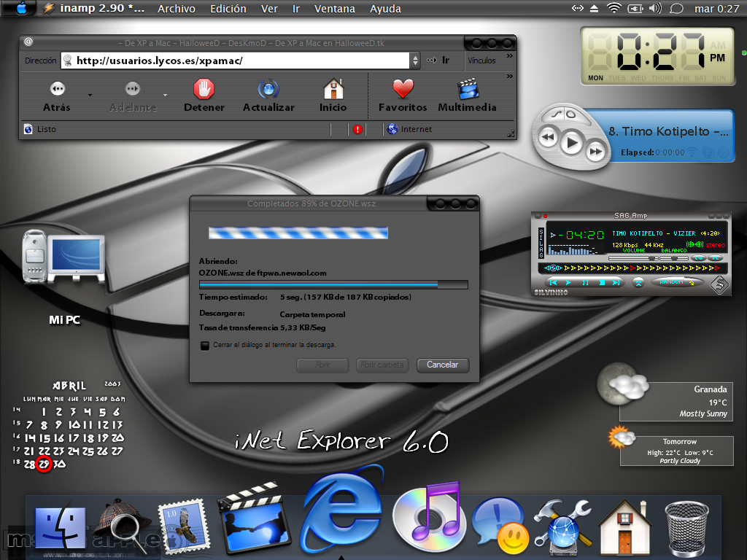Toggle PL playlist button in SAG Amp
This screenshot has height=560, width=747.
click(x=716, y=258)
